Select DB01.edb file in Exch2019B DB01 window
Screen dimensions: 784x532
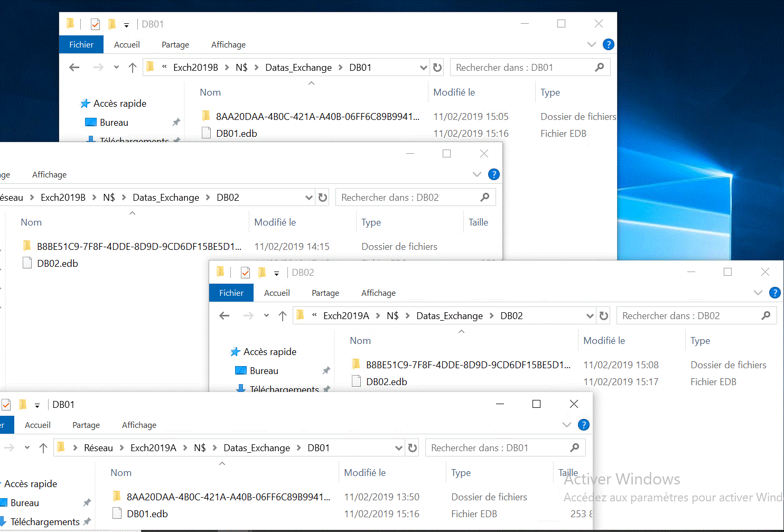tap(229, 134)
